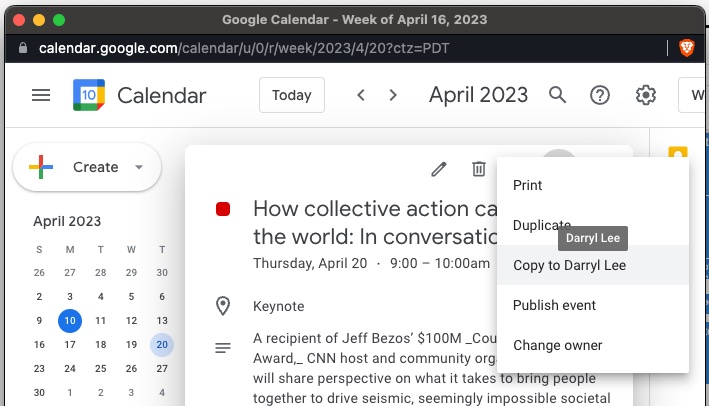The height and width of the screenshot is (406, 709).
Task: Select March 26 in mini calendar
Action: (39, 273)
